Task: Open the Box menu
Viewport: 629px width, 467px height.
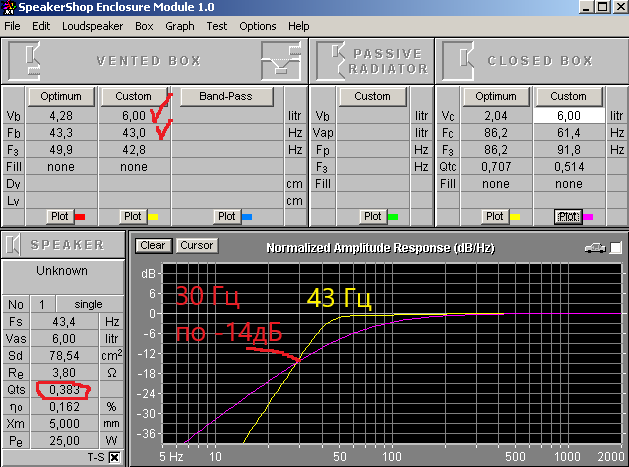Action: 144,26
